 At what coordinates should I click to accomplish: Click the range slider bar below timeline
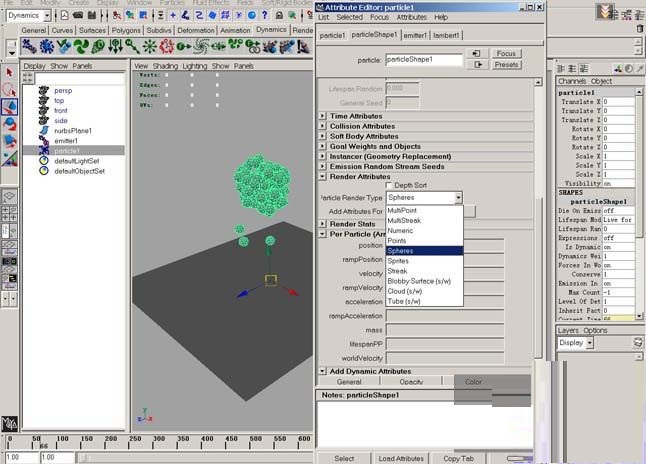pos(196,457)
